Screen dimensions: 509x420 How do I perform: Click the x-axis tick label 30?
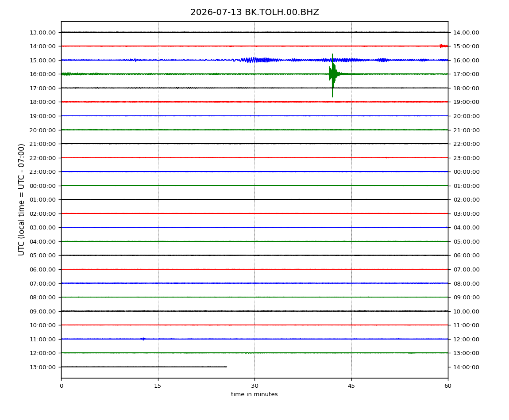[x=254, y=386]
